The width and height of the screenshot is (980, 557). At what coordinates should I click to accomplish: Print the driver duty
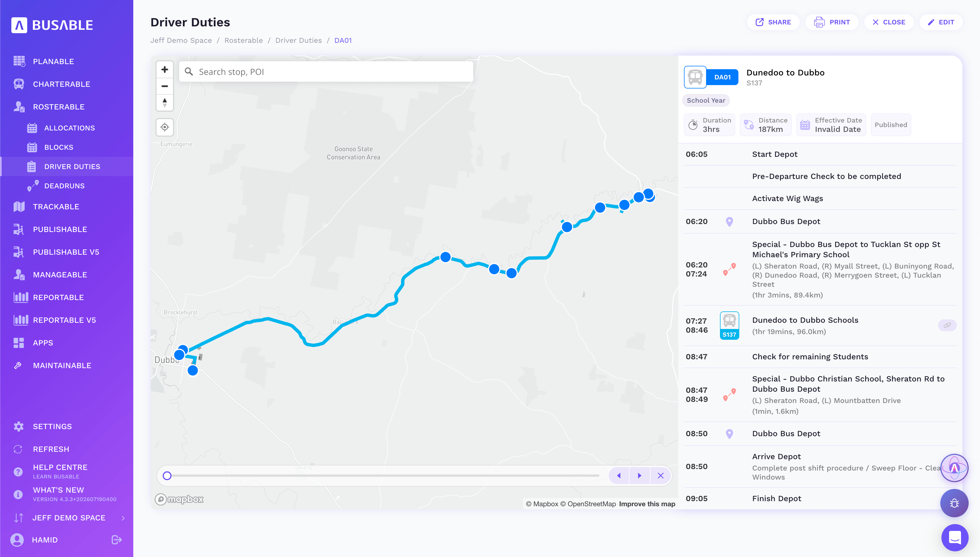(832, 22)
